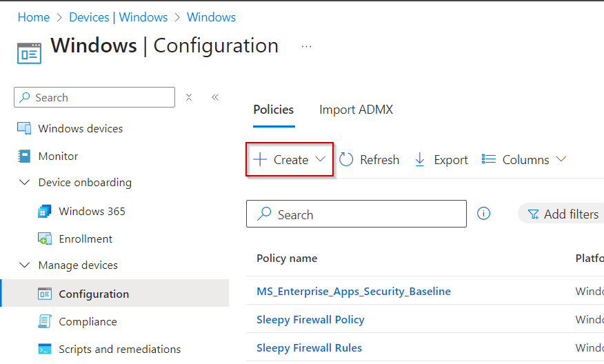Clear the sidebar search with X icon
This screenshot has width=604, height=364.
(189, 97)
